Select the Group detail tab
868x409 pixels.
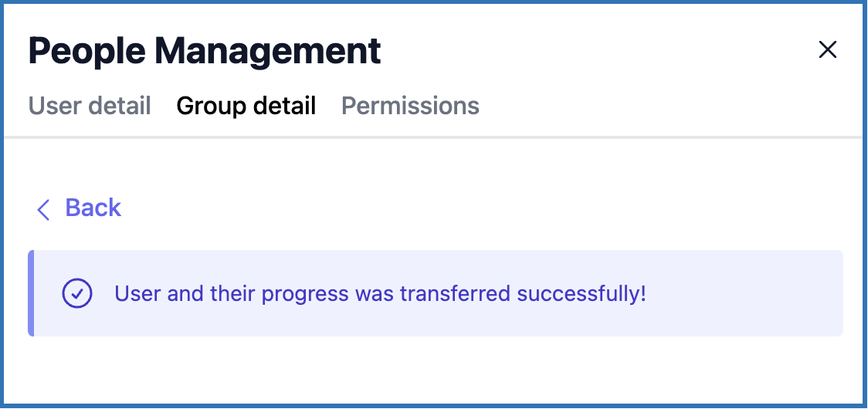tap(246, 106)
